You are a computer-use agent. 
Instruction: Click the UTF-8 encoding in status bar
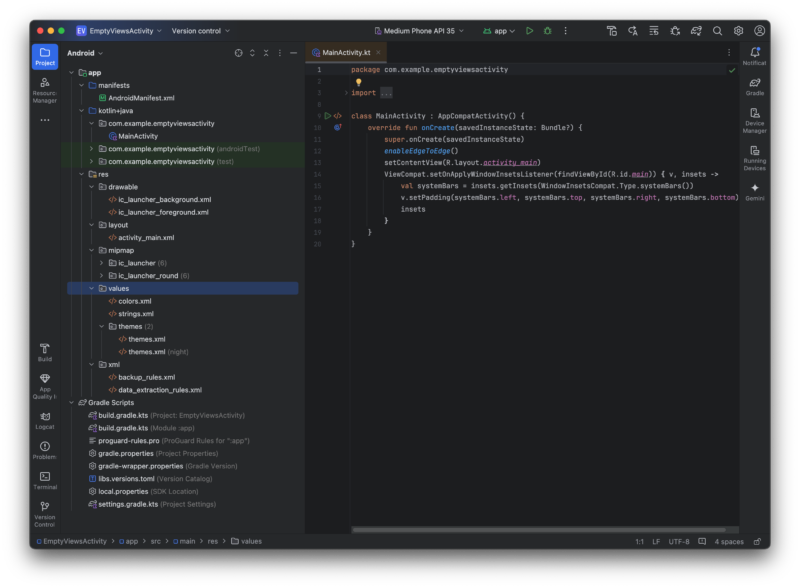click(x=679, y=541)
